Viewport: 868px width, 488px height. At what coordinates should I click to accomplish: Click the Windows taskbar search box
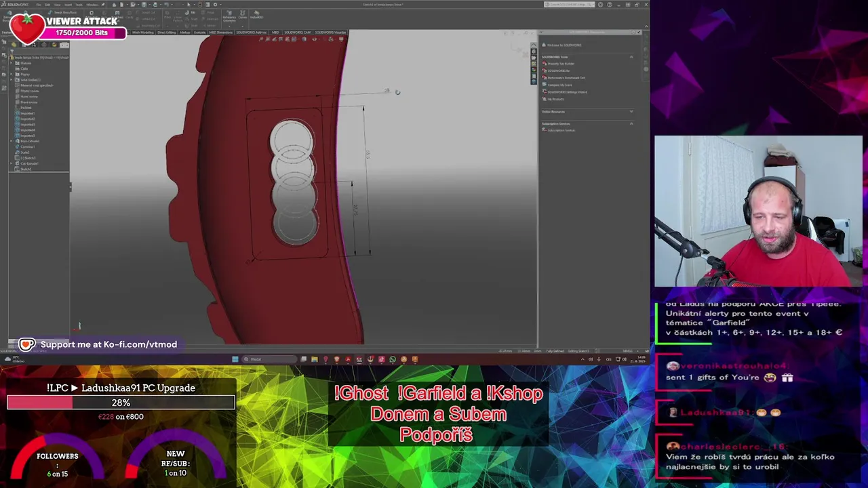[269, 359]
